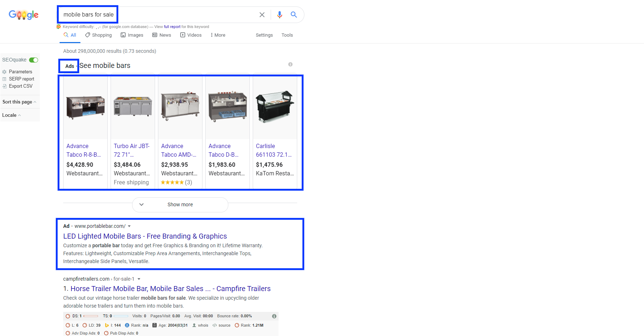Click the blue magnifier search button
Image resolution: width=644 pixels, height=336 pixels.
coord(294,15)
